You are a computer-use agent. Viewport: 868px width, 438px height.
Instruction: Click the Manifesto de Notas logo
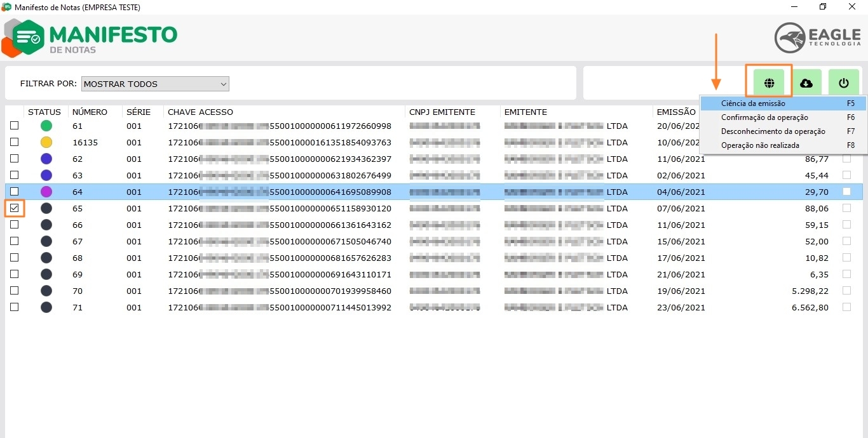coord(90,38)
